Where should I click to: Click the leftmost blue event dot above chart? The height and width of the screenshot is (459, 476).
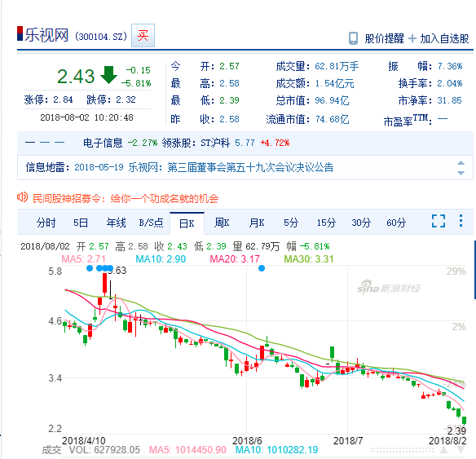coord(90,268)
